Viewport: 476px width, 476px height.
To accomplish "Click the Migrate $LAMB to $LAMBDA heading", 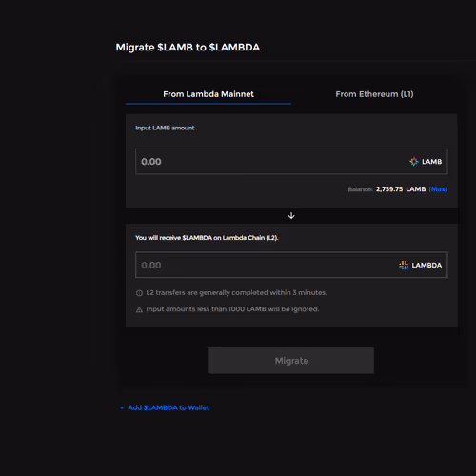I will 188,48.
